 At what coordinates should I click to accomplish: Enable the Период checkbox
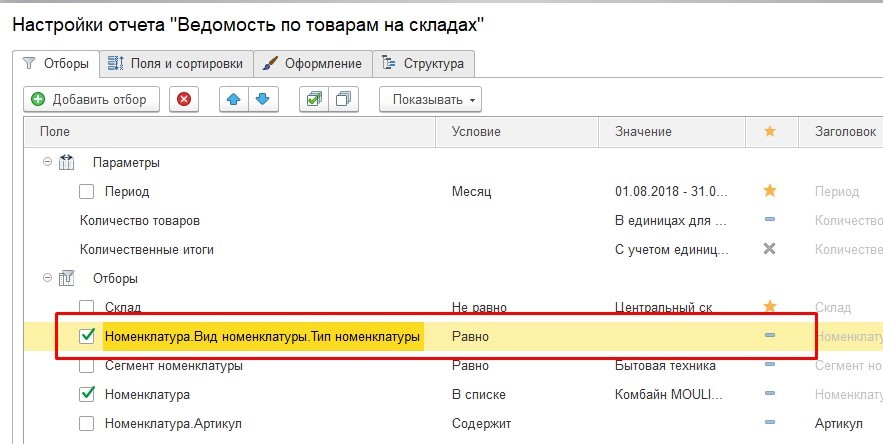(x=87, y=191)
